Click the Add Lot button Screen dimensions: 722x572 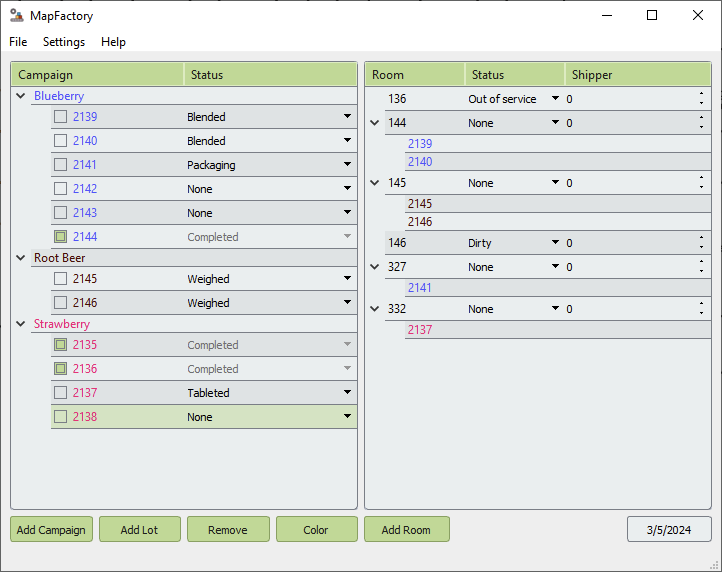click(140, 529)
